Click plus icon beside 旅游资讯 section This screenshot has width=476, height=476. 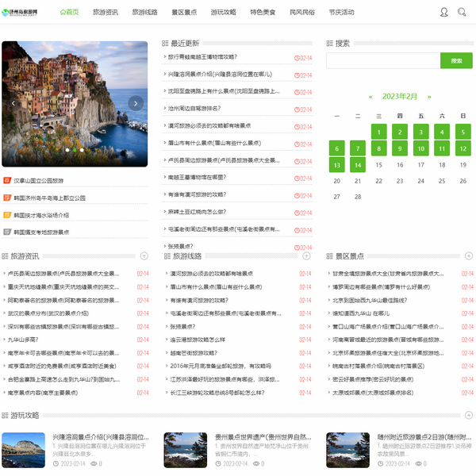point(144,256)
